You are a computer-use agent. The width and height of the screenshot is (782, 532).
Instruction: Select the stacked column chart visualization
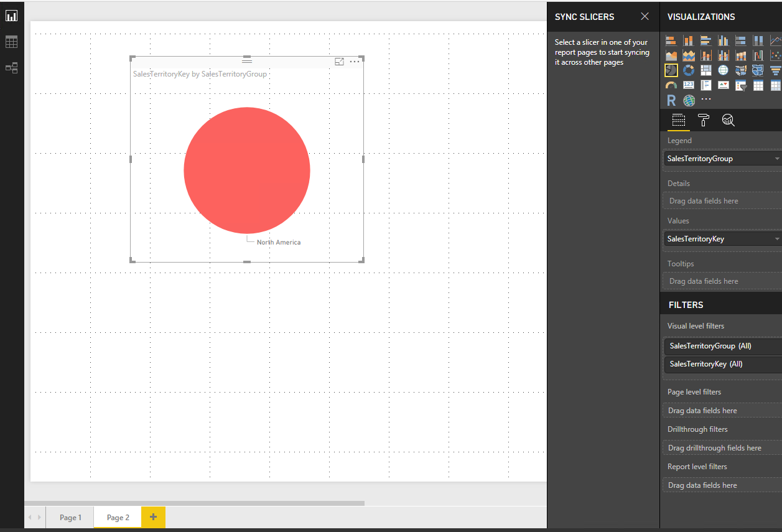click(689, 40)
